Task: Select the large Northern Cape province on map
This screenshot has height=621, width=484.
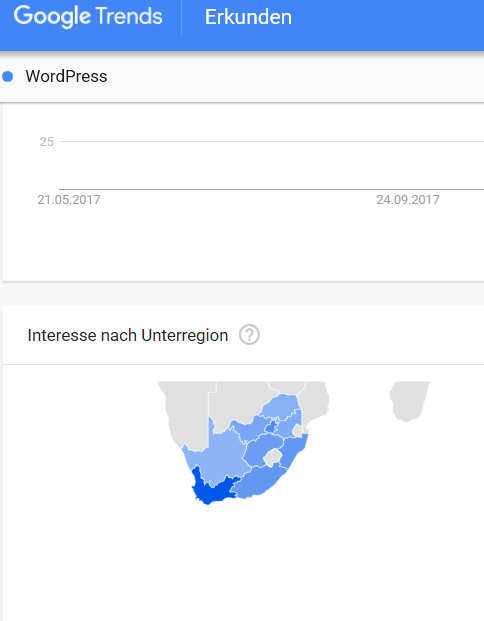Action: (218, 455)
